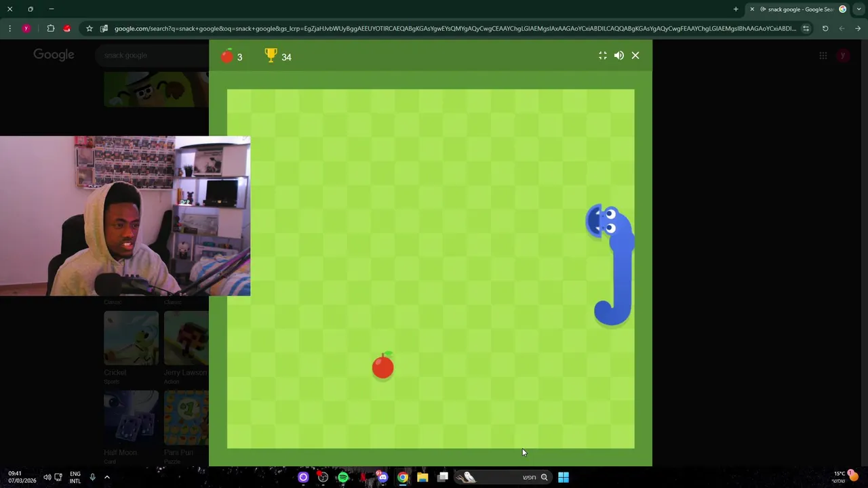Select the 'snack google - Google Search' tab
The height and width of the screenshot is (488, 868).
pyautogui.click(x=796, y=9)
